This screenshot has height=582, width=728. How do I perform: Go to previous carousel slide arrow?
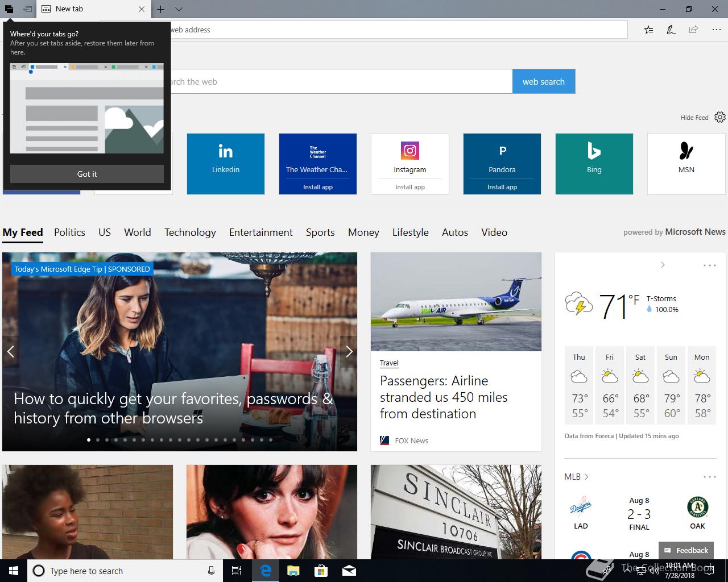pos(10,352)
